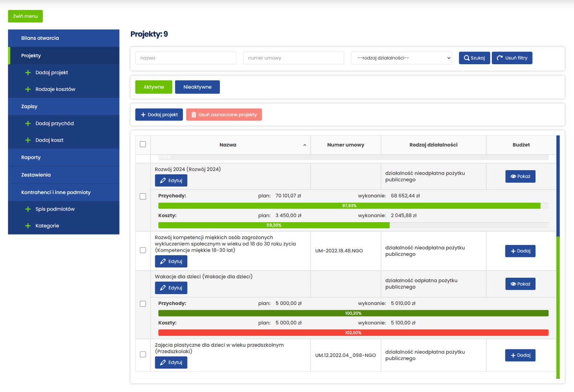Collapse the menu with Zwiń menu
This screenshot has width=574, height=392.
coord(25,16)
